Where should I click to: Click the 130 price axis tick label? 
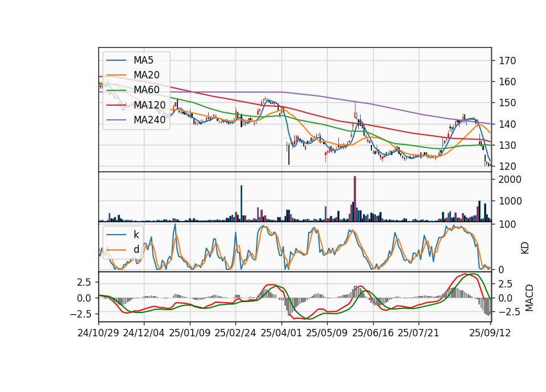pyautogui.click(x=507, y=145)
